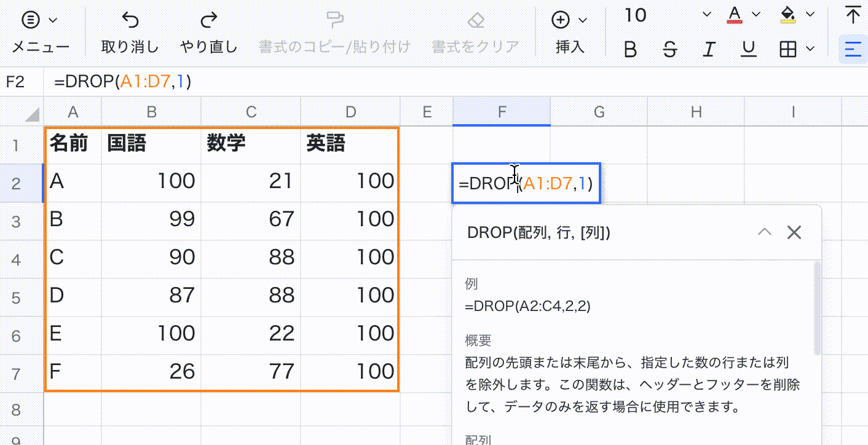Open the font size 10 dropdown
The image size is (868, 445).
pos(706,15)
